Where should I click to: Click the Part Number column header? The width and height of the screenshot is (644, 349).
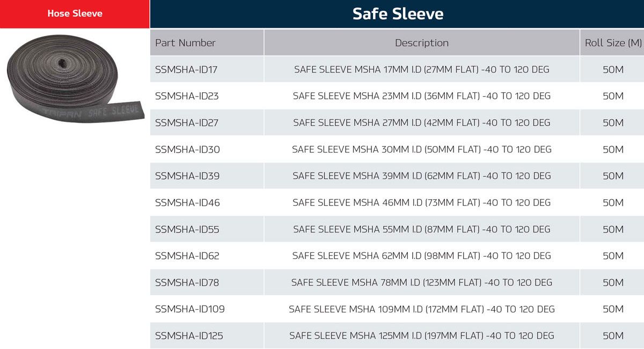185,43
